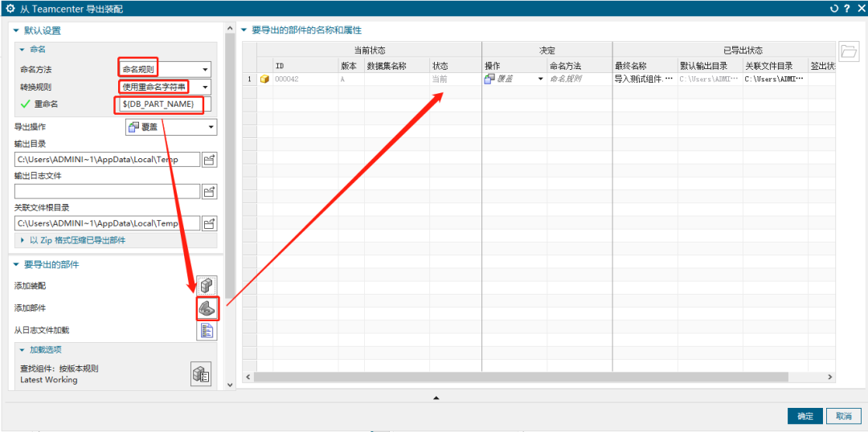Click the final name cell 导入测试组件
The image size is (868, 432).
[x=645, y=79]
